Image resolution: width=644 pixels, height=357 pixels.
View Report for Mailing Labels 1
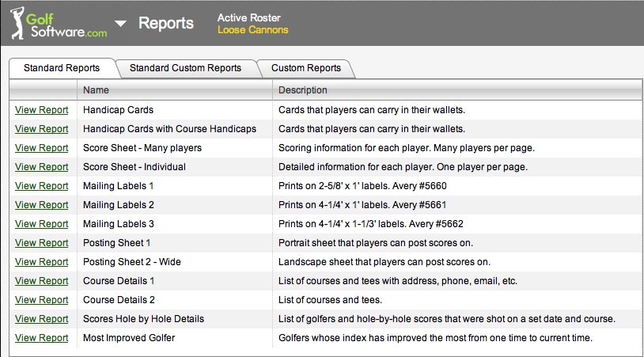[x=41, y=186]
